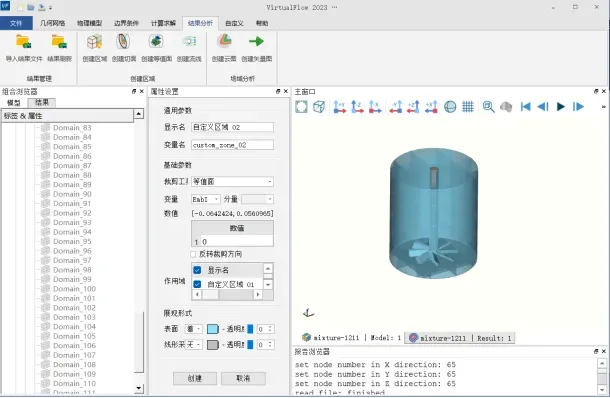
Task: Step back one frame in animation
Action: [x=543, y=107]
